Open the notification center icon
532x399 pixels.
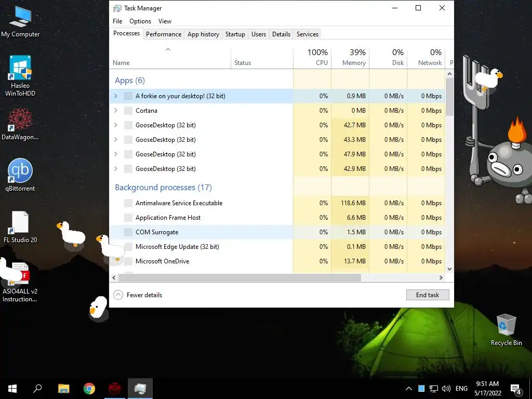[x=516, y=389]
